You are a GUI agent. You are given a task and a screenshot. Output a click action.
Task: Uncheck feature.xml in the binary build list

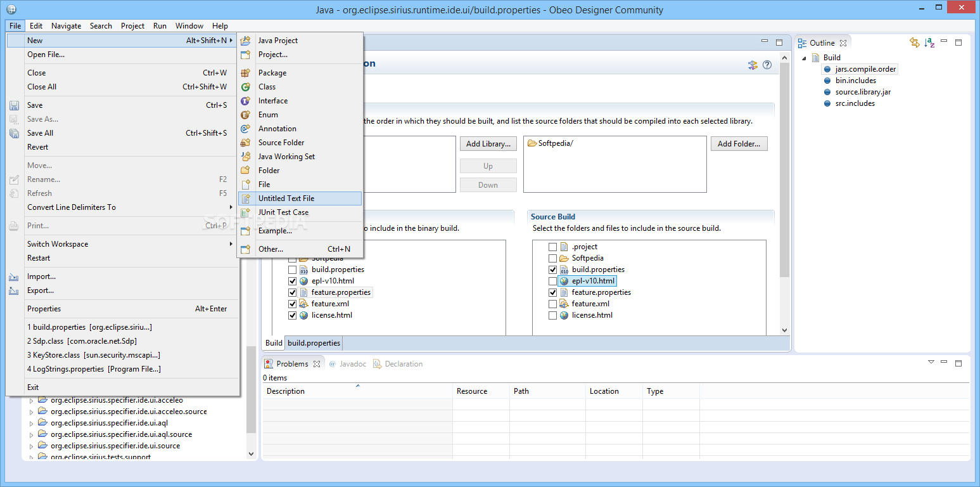292,304
